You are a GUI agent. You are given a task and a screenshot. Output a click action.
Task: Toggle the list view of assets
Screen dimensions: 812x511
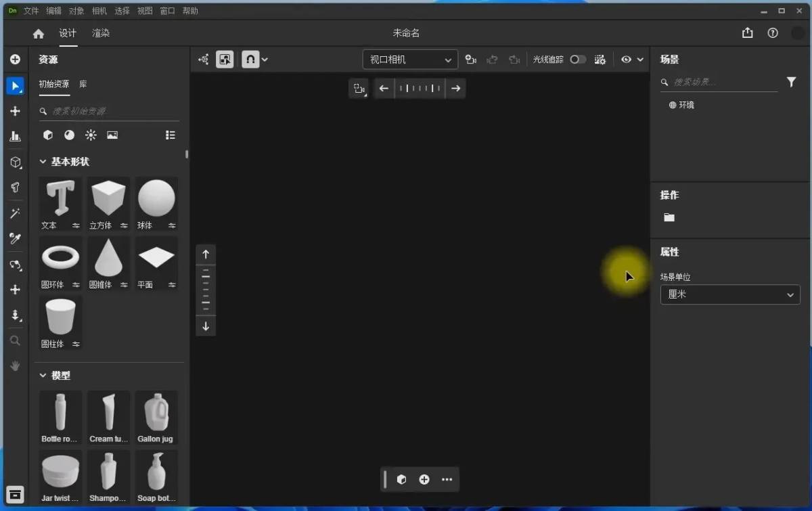[171, 135]
